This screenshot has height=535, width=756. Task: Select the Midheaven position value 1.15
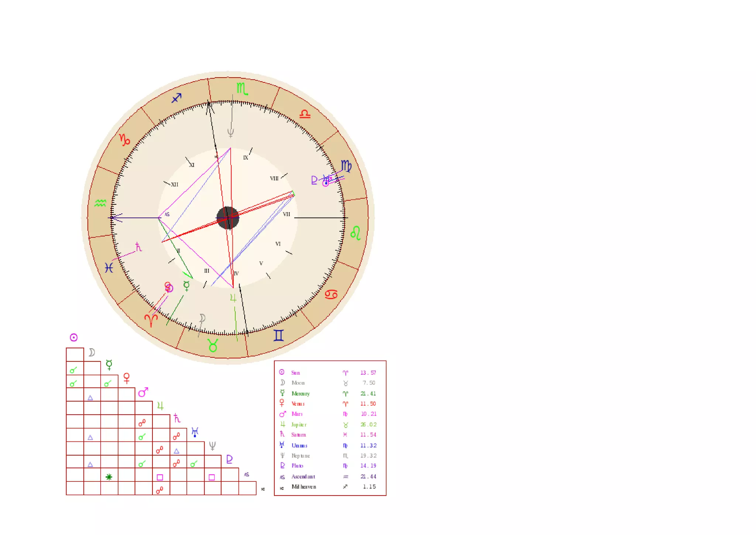click(x=369, y=487)
